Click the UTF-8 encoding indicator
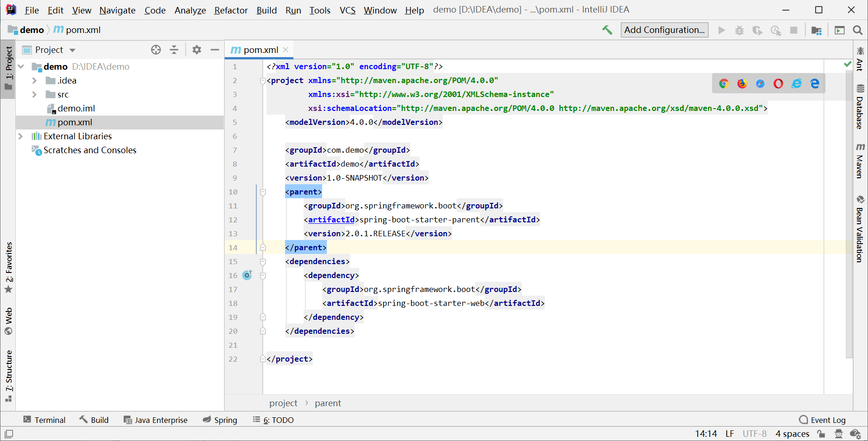 pyautogui.click(x=754, y=434)
